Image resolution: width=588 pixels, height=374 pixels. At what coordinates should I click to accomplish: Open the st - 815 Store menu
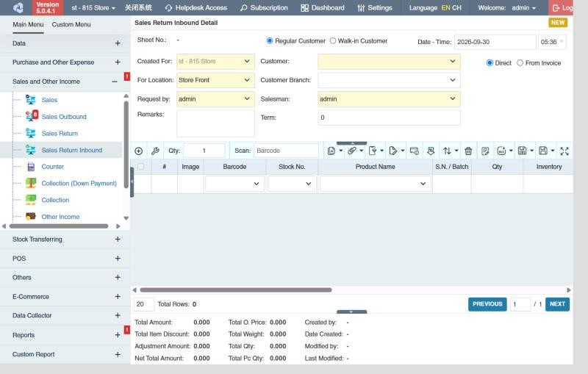point(93,8)
